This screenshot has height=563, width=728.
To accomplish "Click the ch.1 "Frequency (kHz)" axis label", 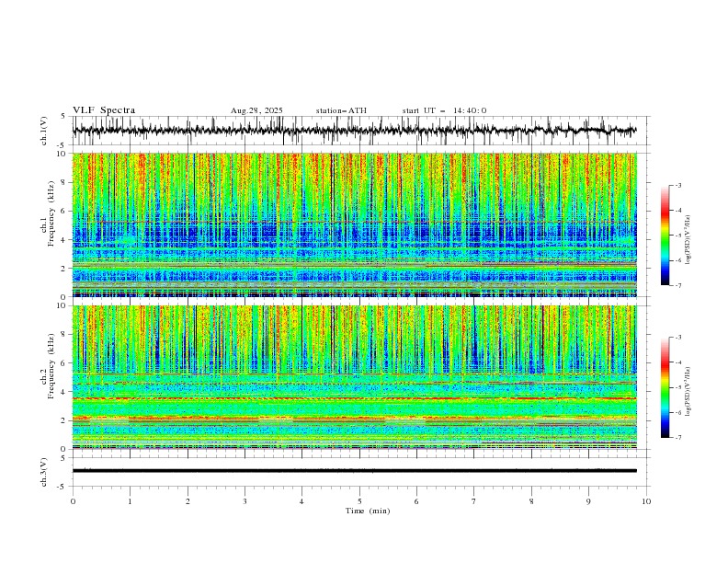I will click(x=51, y=214).
